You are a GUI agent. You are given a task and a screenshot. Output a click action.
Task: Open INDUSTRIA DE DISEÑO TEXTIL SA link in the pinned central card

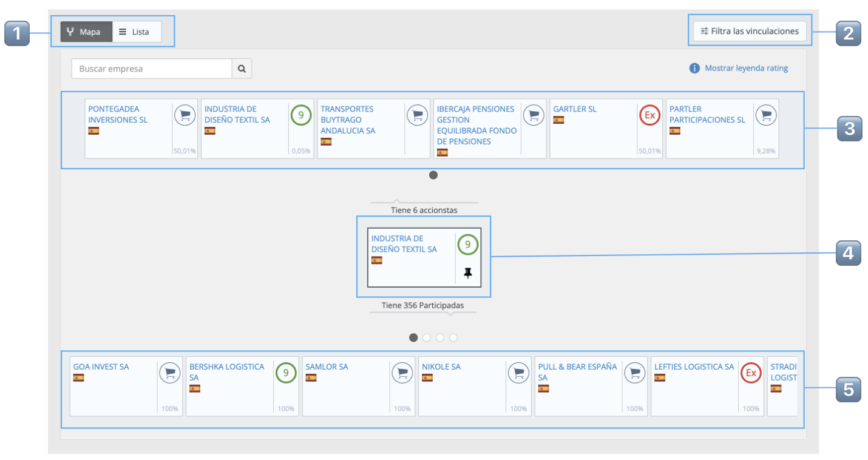[404, 244]
